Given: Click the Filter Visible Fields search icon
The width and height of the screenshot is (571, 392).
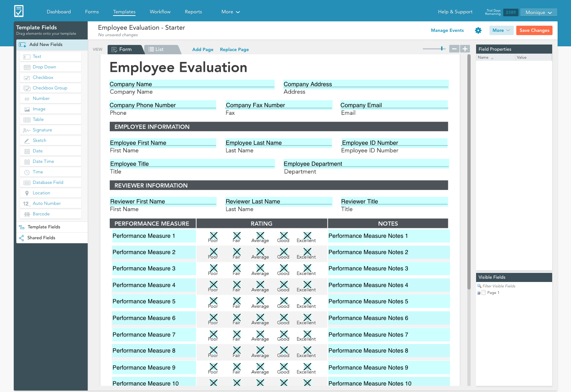Looking at the screenshot, I should click(x=479, y=286).
